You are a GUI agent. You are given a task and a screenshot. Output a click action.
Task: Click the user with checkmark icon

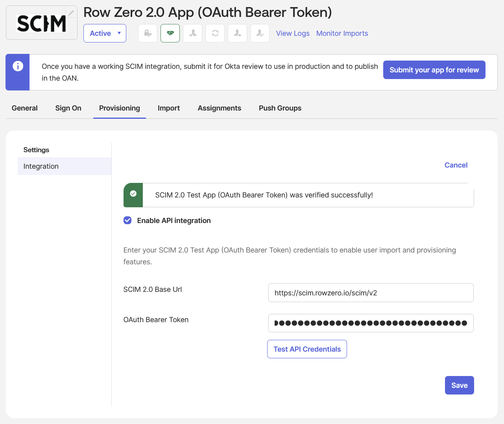260,33
